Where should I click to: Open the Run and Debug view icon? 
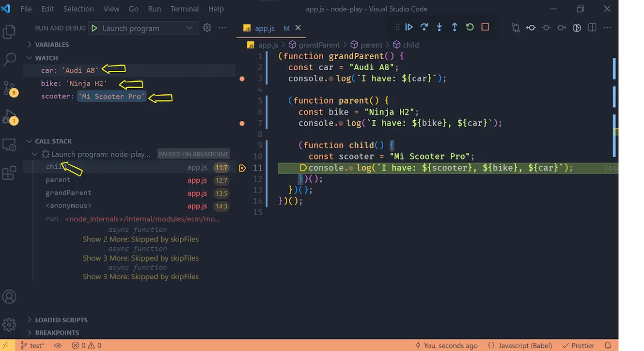10,117
